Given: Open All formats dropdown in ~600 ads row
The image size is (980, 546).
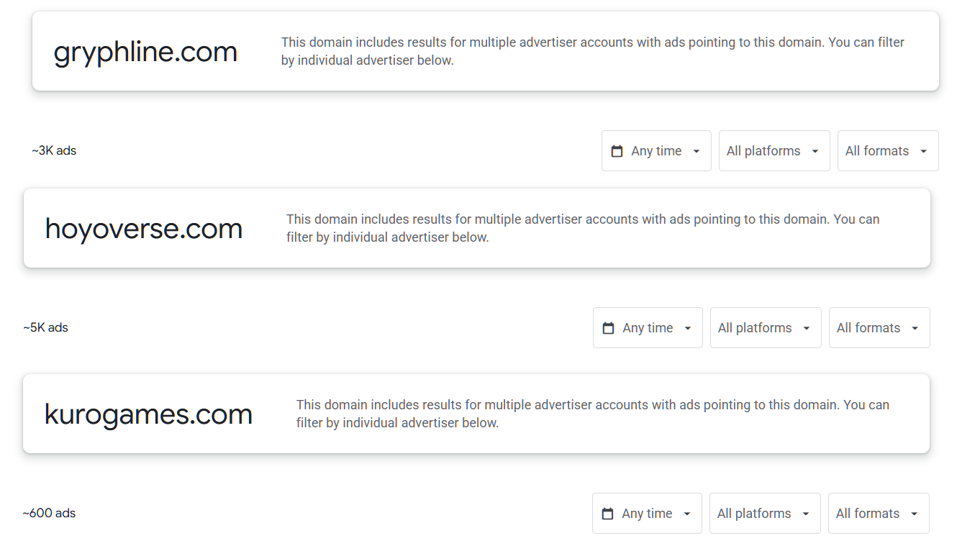Looking at the screenshot, I should (x=878, y=514).
